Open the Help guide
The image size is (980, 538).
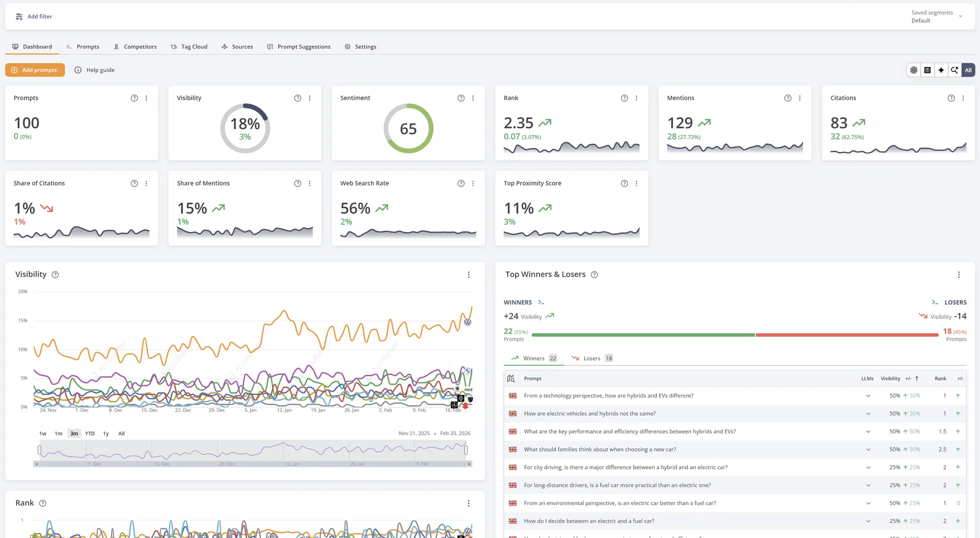94,70
